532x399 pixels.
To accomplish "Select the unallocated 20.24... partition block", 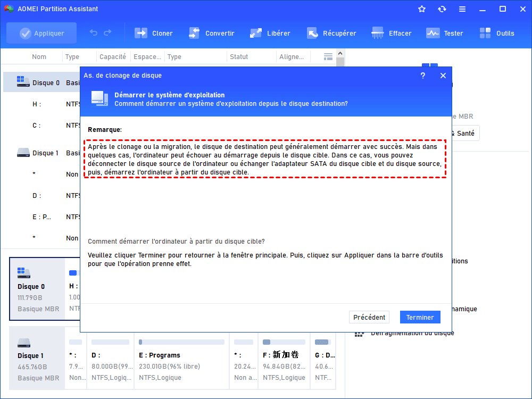I will 244,361.
